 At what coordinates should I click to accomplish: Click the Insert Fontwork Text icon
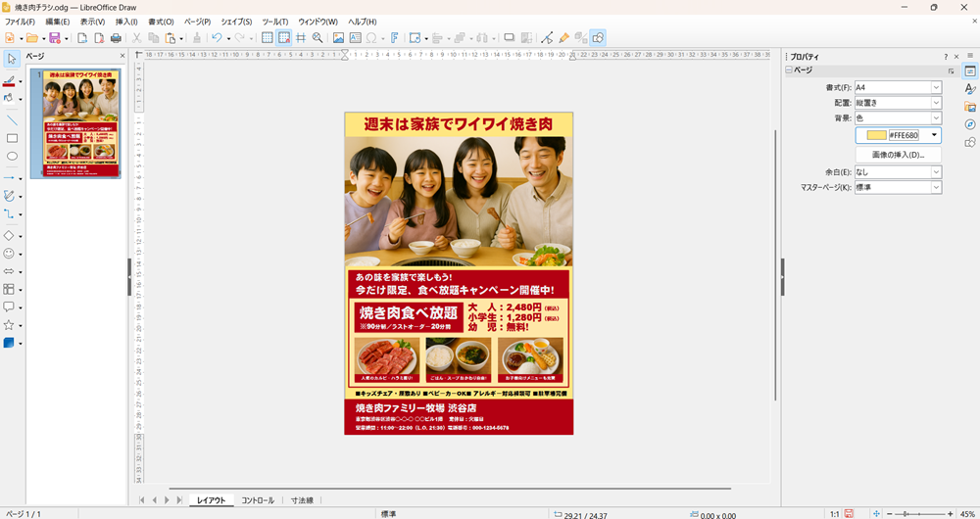tap(394, 38)
